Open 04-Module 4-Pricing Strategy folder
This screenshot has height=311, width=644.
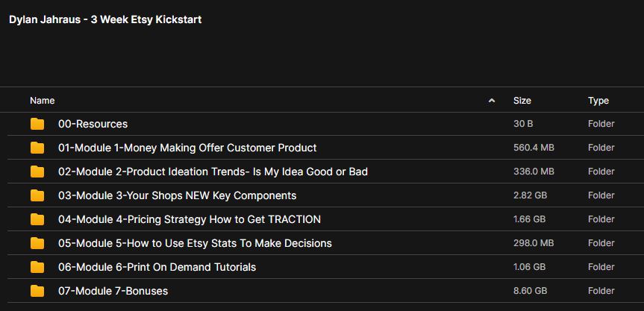pyautogui.click(x=190, y=219)
